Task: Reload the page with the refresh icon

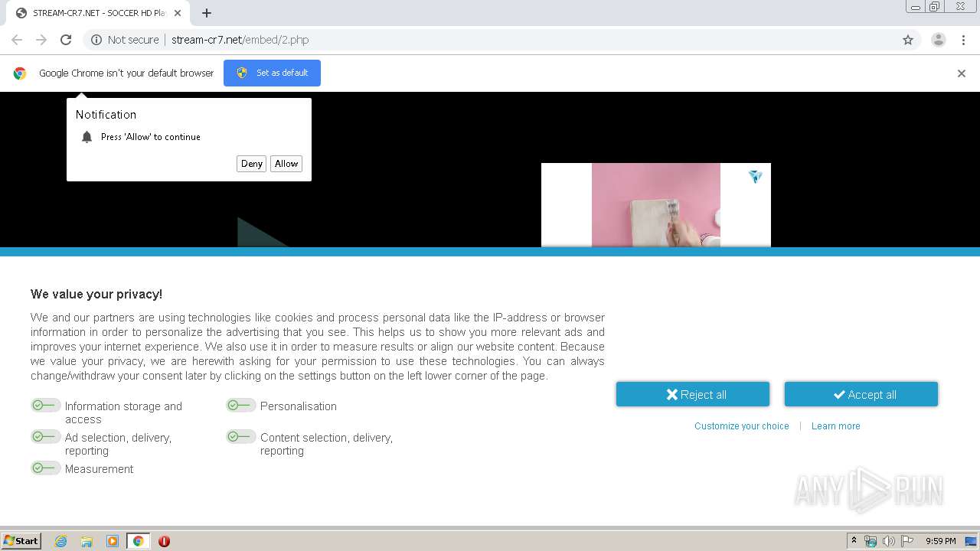Action: [66, 40]
